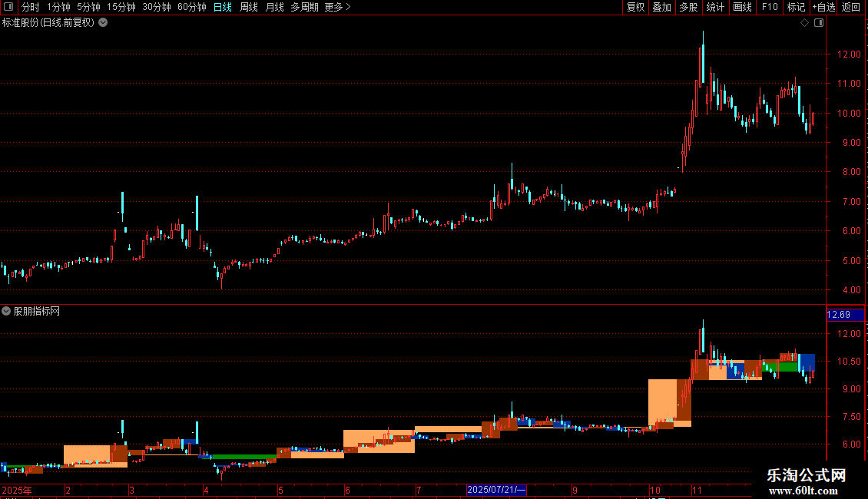
Task: Open F10 company information
Action: click(770, 7)
